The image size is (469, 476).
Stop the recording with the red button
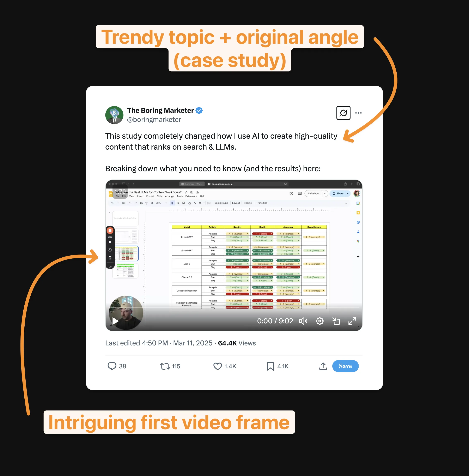(110, 231)
